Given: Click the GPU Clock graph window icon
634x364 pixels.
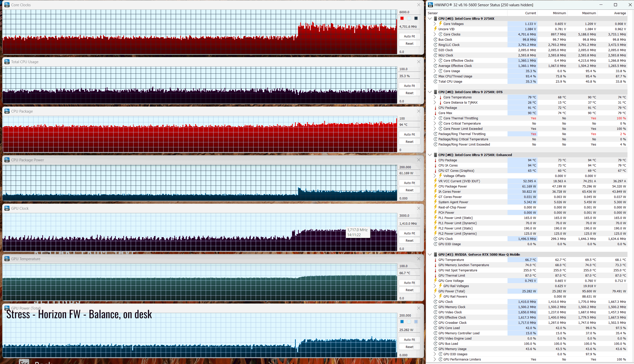Looking at the screenshot, I should [7, 208].
